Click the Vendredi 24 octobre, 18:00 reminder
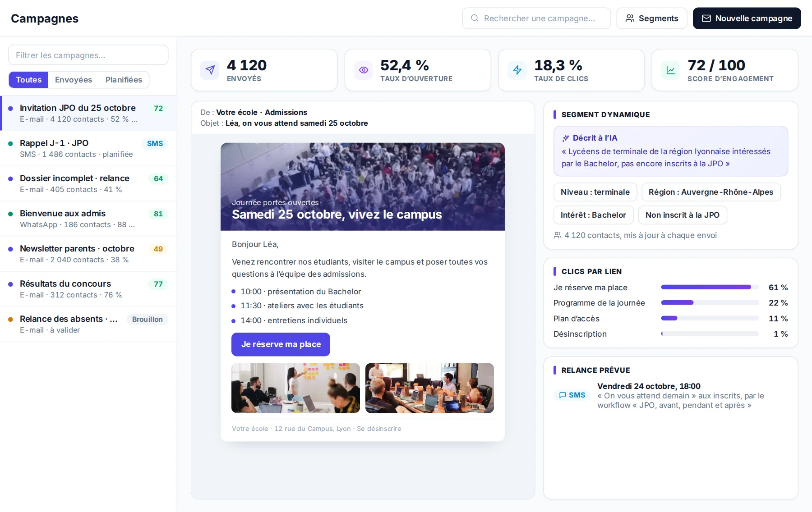 [649, 386]
